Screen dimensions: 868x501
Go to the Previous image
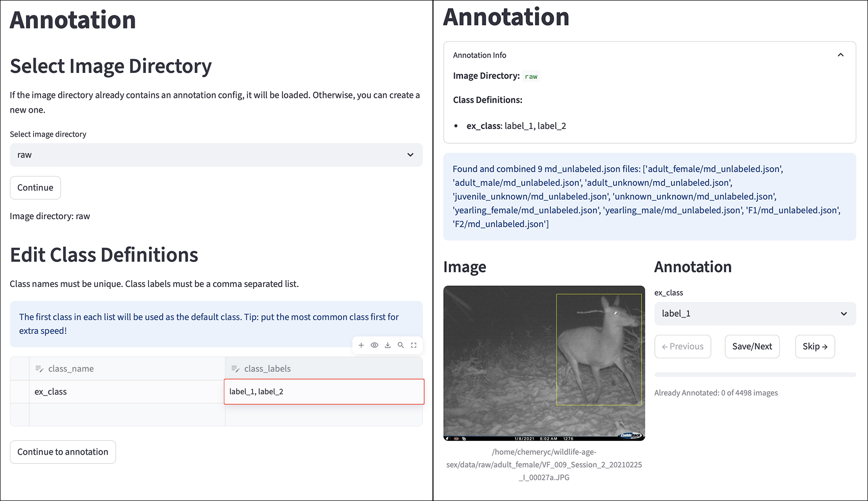(682, 347)
